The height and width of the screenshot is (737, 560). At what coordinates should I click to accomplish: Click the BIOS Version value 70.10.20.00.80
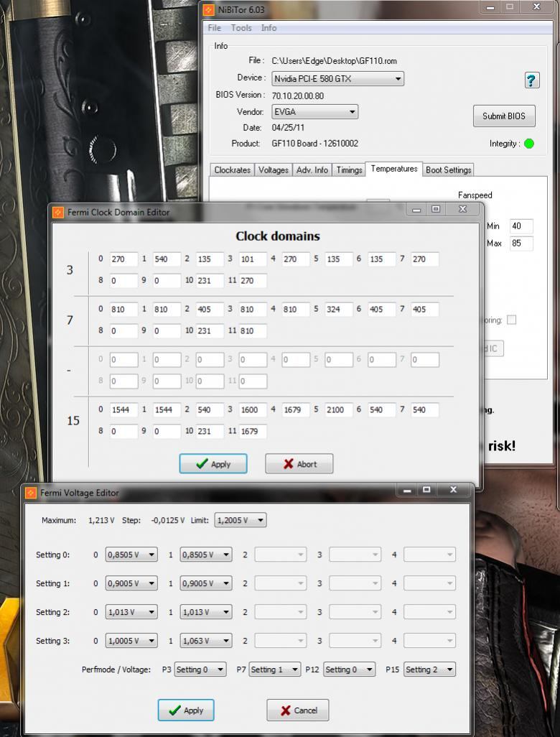click(298, 96)
